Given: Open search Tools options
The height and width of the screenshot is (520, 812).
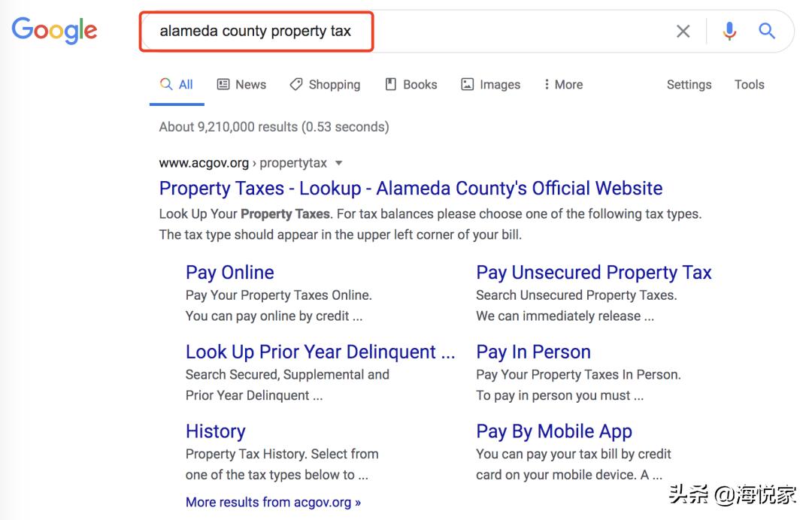Looking at the screenshot, I should point(749,84).
